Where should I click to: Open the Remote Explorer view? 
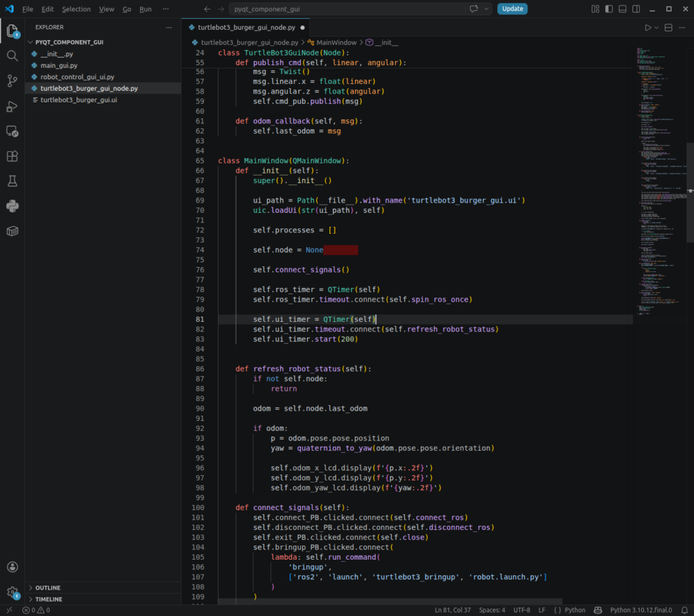tap(12, 131)
